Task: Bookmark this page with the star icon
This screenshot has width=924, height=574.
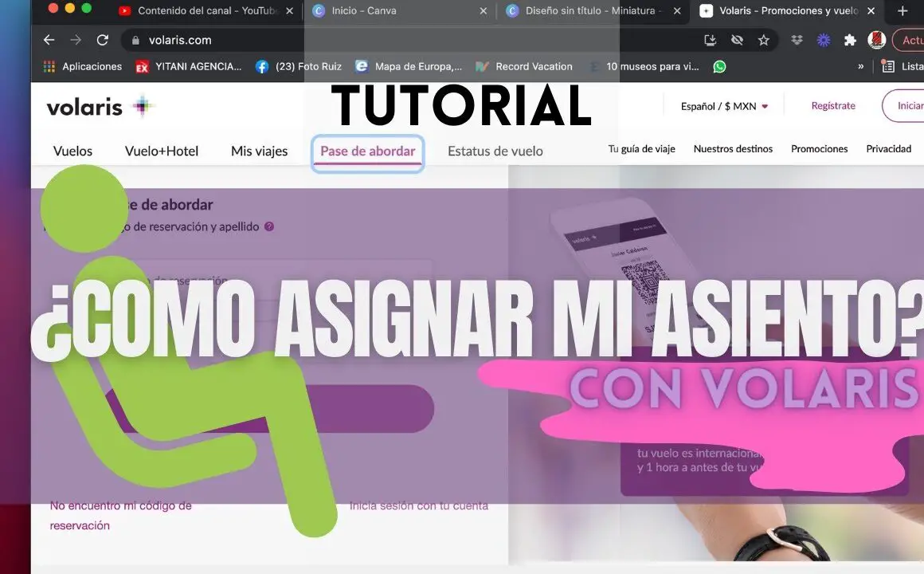Action: 764,40
